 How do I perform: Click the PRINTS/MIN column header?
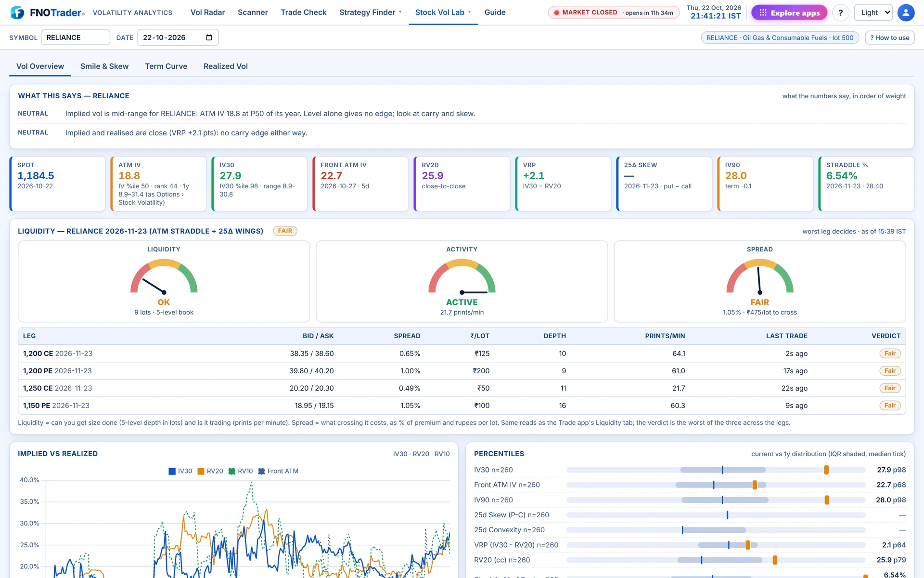point(665,336)
